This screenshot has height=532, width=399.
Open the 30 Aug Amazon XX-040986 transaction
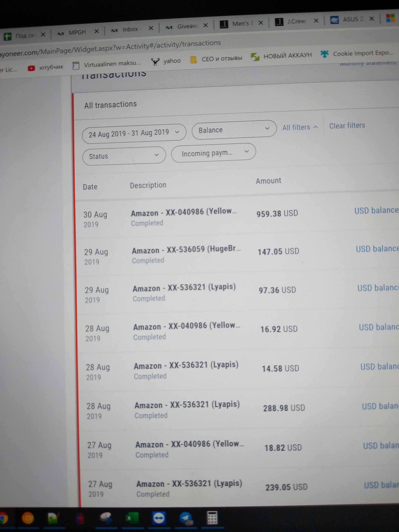click(184, 212)
